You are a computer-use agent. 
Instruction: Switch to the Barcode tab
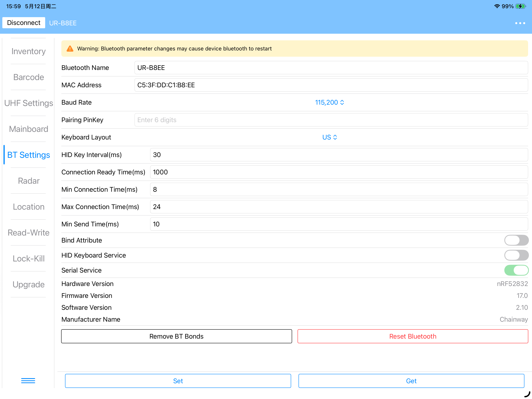(28, 77)
